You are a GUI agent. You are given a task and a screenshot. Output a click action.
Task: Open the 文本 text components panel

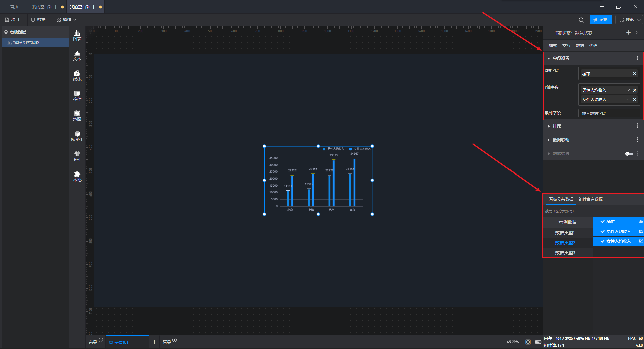click(77, 55)
